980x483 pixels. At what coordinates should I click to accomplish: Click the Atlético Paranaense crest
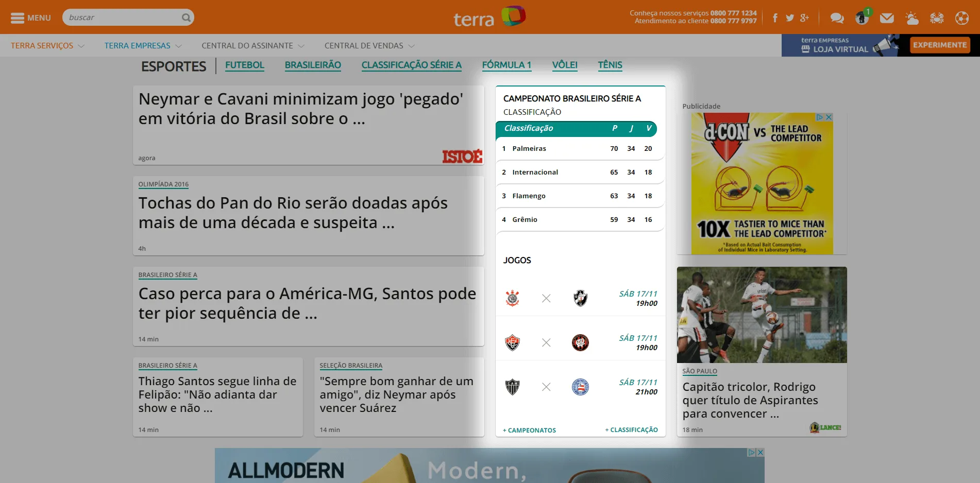coord(581,342)
